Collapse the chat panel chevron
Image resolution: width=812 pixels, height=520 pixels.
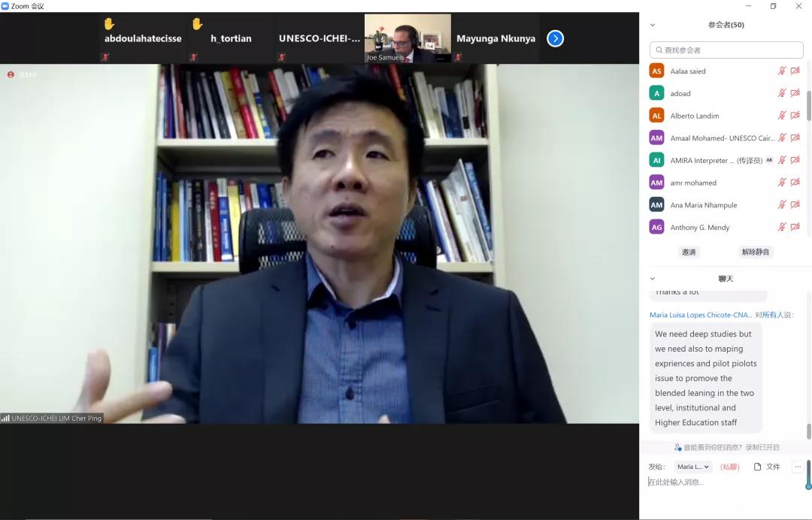click(x=653, y=279)
